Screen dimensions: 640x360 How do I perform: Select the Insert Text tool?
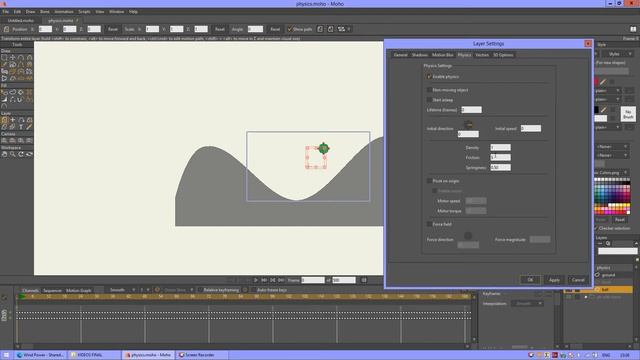click(x=21, y=127)
